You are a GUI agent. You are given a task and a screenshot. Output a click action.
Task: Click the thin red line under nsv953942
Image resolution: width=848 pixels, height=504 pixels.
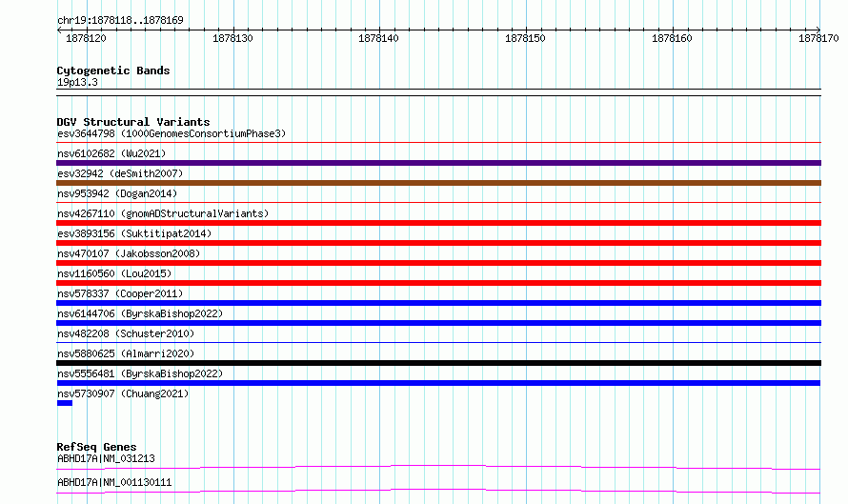click(438, 203)
